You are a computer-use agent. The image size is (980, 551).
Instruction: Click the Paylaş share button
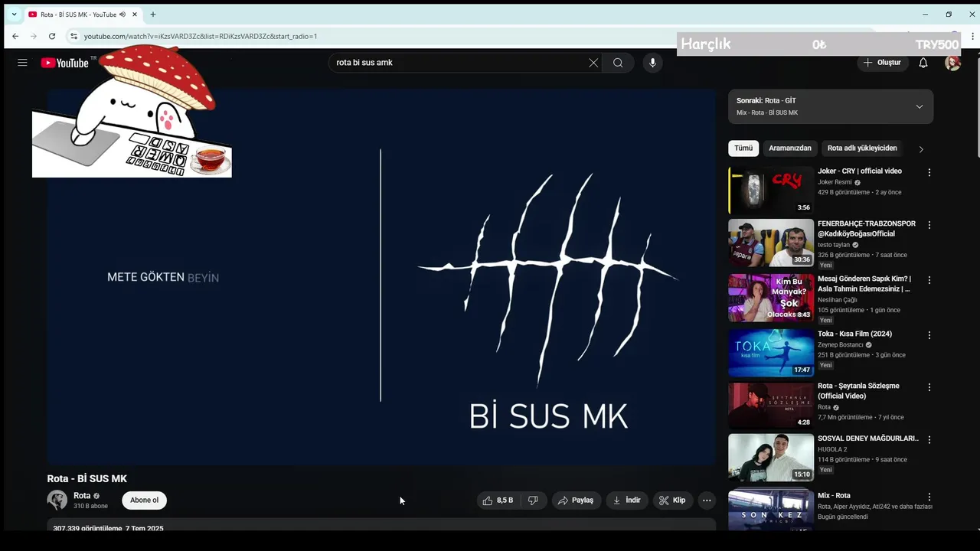tap(576, 500)
